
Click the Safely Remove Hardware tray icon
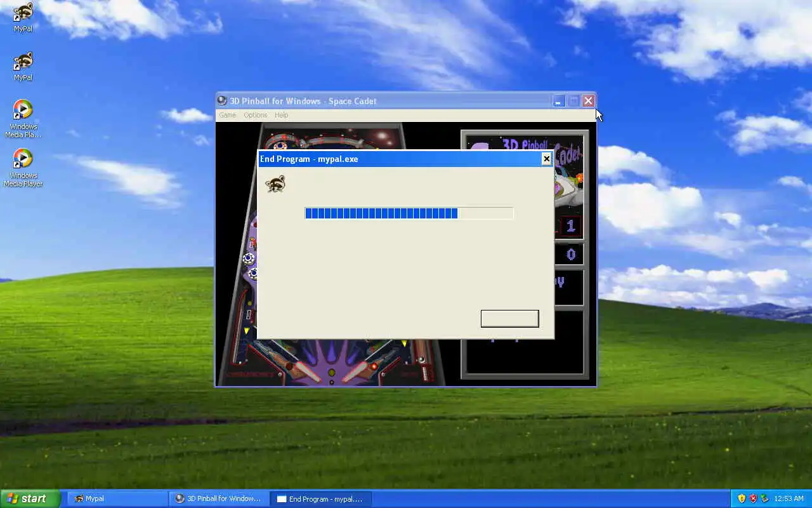(x=764, y=498)
